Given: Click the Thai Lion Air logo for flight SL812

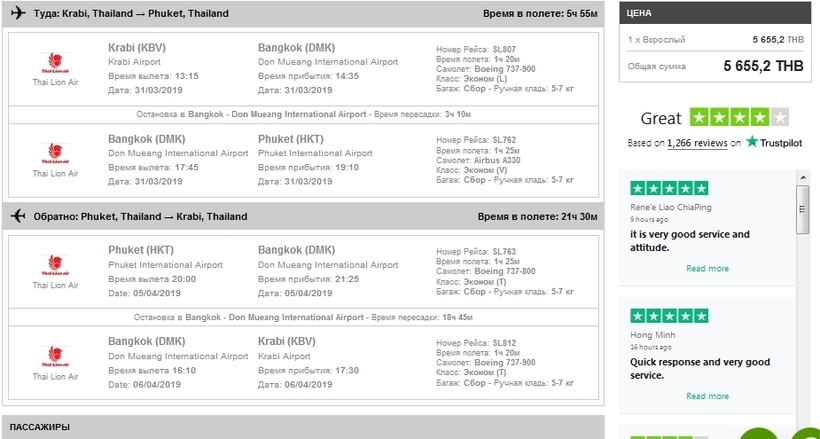Looking at the screenshot, I should (x=55, y=357).
